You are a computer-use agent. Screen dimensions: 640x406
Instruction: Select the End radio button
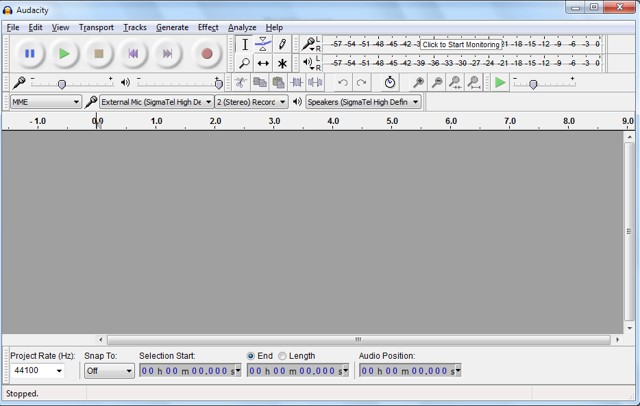tap(251, 356)
